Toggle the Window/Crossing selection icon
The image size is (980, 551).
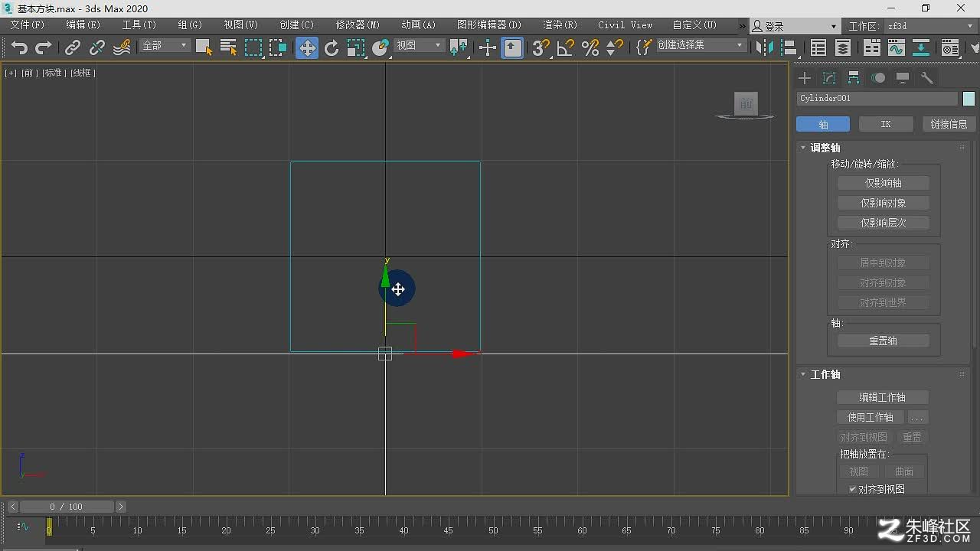[278, 47]
